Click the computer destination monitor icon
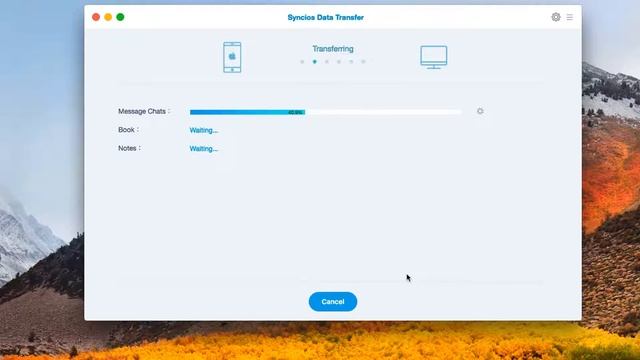Viewport: 640px width, 360px height. (433, 57)
